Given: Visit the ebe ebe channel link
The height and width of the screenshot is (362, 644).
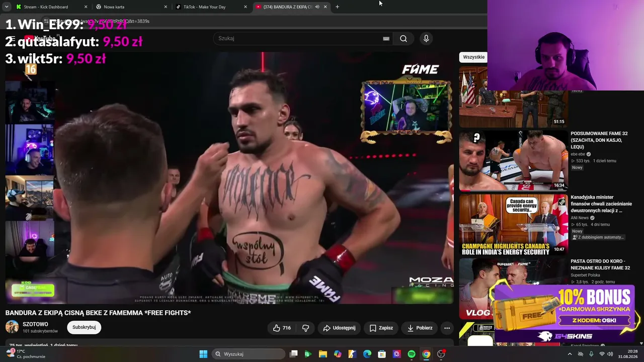Looking at the screenshot, I should click(x=578, y=154).
